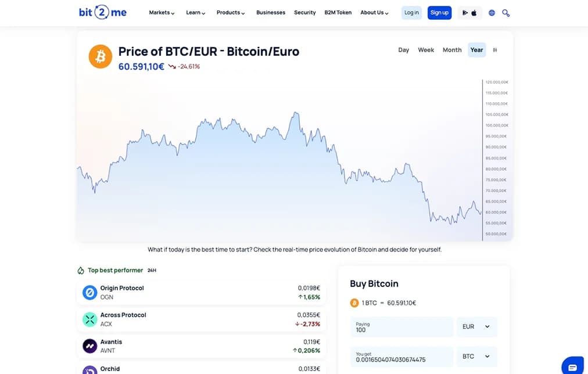588x374 pixels.
Task: Open the BTC currency dropdown
Action: [476, 357]
